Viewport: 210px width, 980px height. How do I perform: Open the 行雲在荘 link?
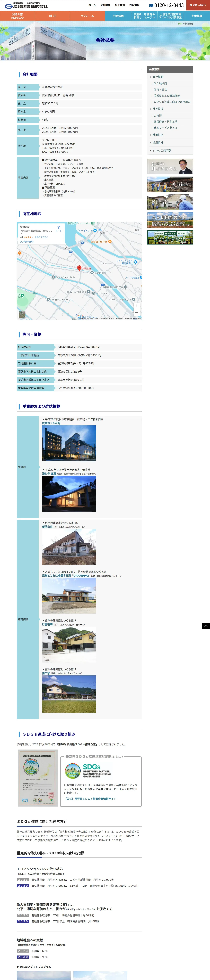[47, 624]
